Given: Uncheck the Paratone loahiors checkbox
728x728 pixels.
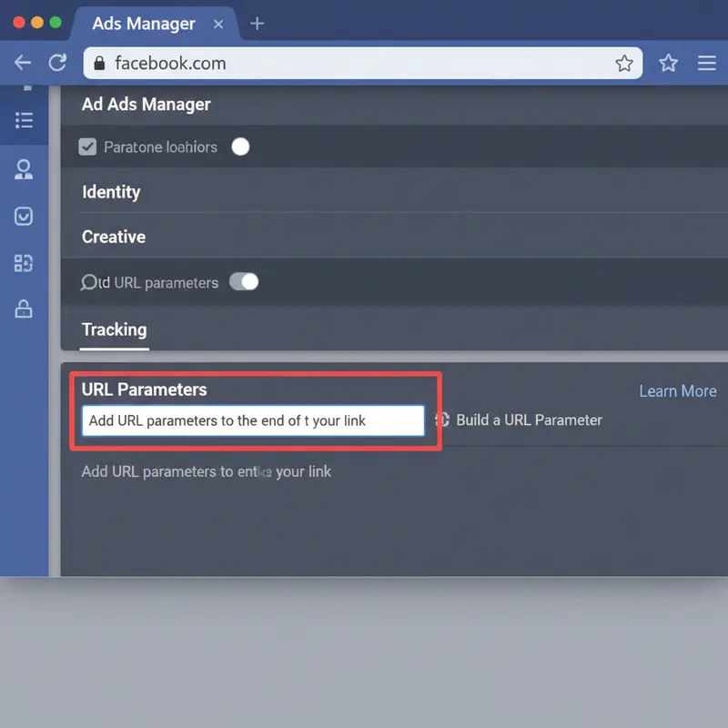Looking at the screenshot, I should [x=86, y=147].
